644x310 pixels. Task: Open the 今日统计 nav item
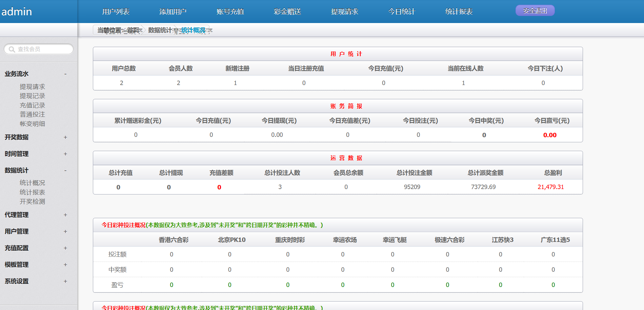(x=402, y=12)
